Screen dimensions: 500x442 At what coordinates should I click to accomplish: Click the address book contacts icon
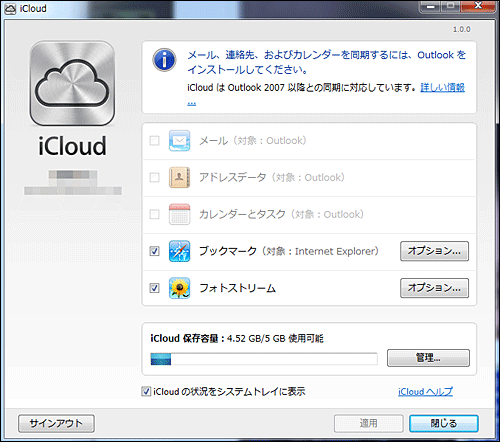(x=179, y=177)
